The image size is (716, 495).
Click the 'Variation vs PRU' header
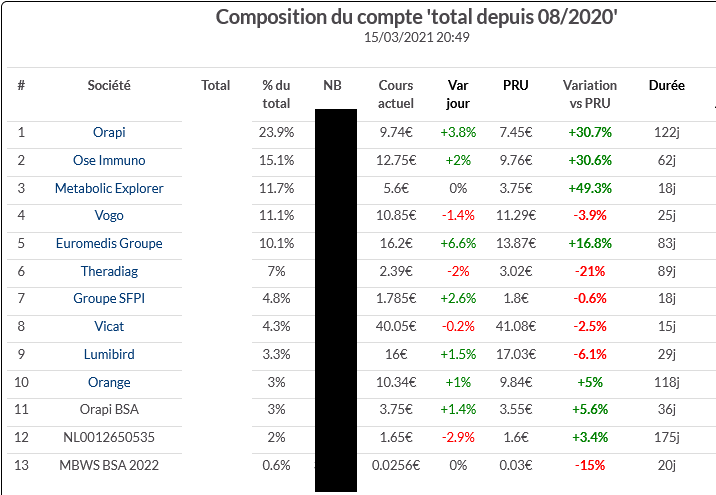point(590,94)
